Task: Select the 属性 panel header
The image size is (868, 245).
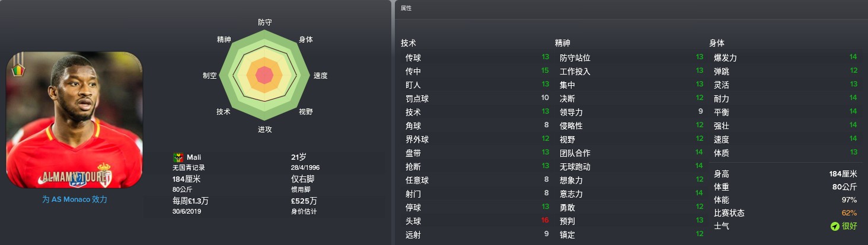Action: pos(406,8)
